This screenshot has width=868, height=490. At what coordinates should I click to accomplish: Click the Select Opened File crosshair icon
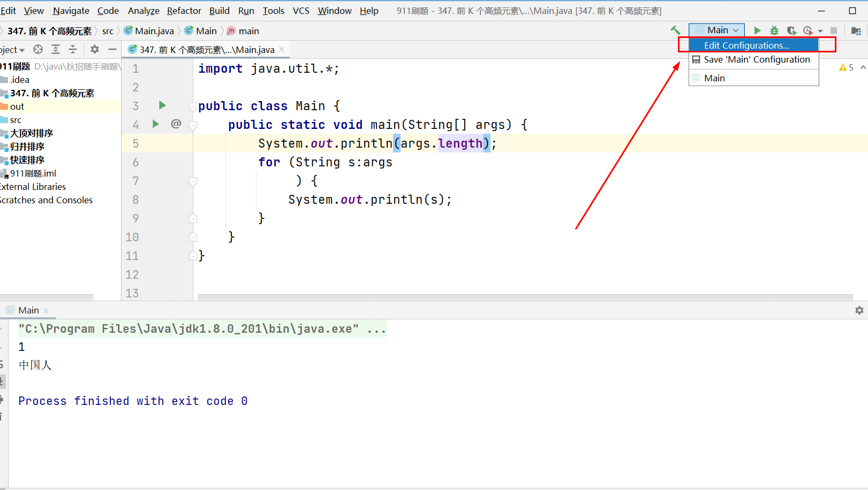38,49
